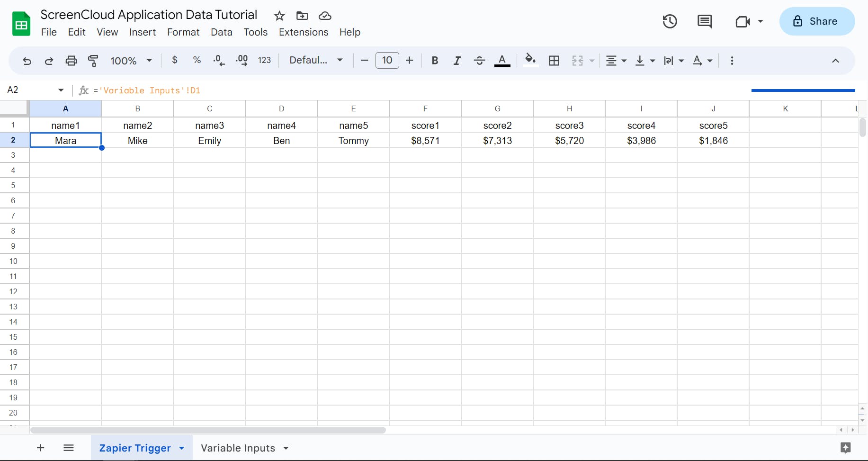868x461 pixels.
Task: Open Zapier Trigger tab dropdown arrow
Action: point(182,448)
